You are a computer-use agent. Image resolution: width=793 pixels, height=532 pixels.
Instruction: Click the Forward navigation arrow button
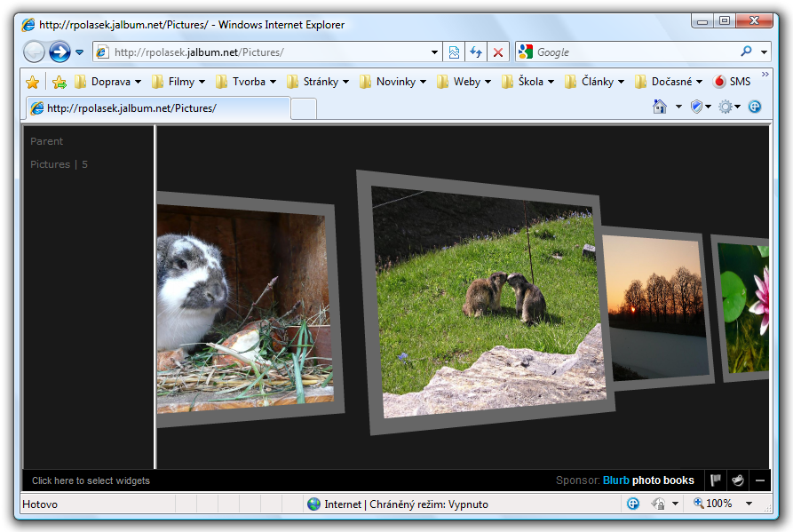pos(59,52)
